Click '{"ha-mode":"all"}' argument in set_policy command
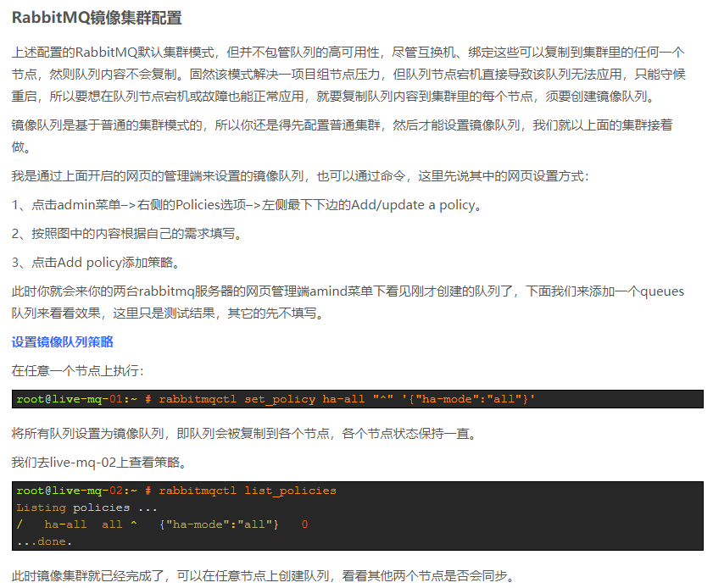Viewport: 713px width, 588px height. tap(468, 399)
